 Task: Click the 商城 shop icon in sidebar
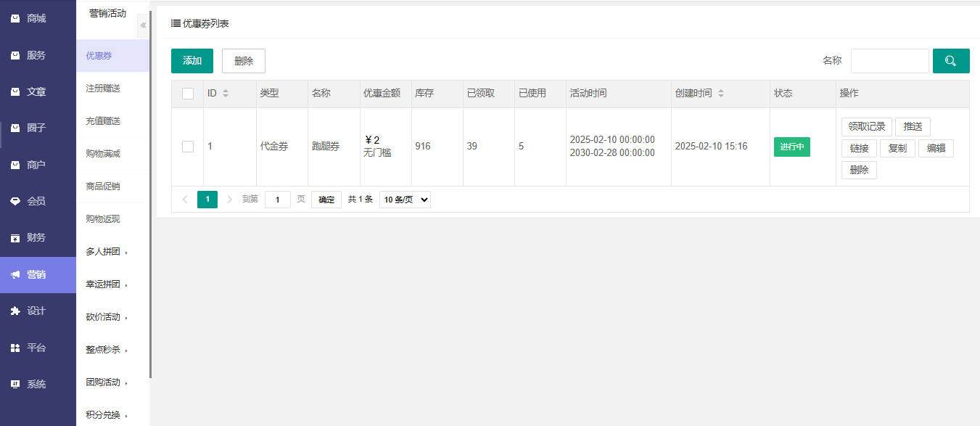tap(15, 19)
